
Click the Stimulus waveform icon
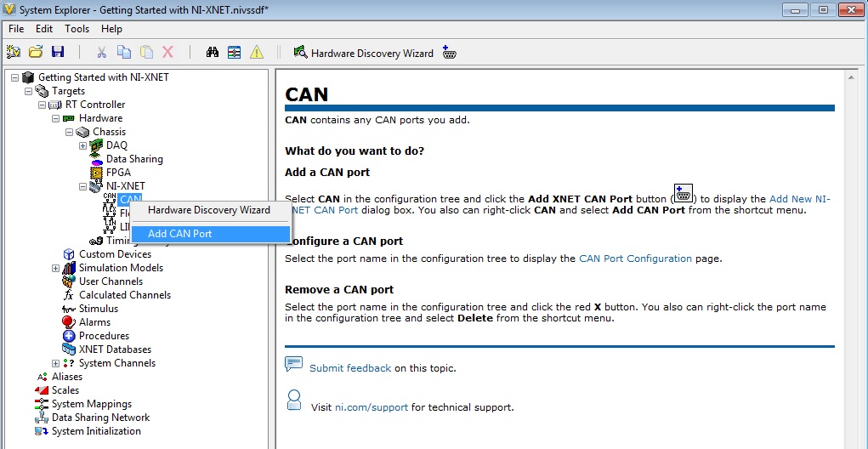tap(69, 309)
